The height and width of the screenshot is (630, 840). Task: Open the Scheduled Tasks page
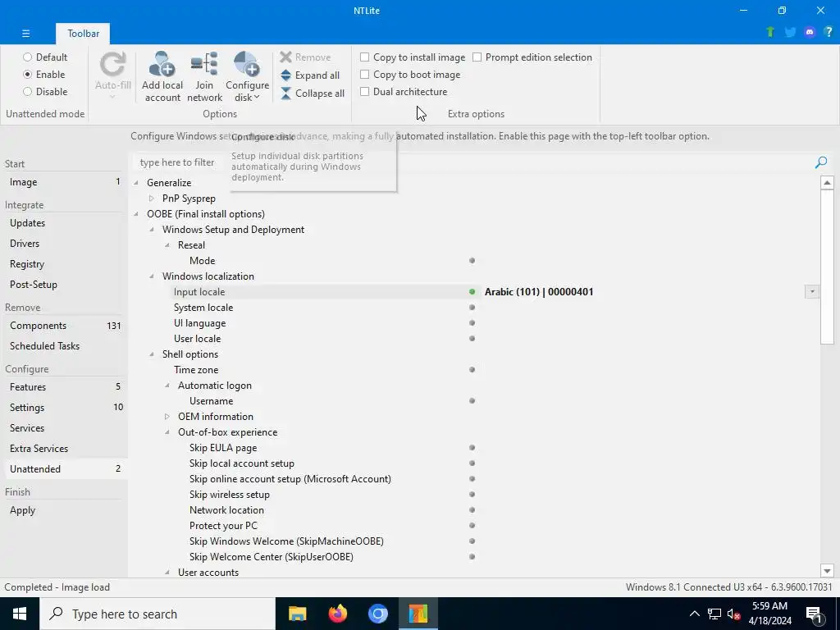click(64, 346)
